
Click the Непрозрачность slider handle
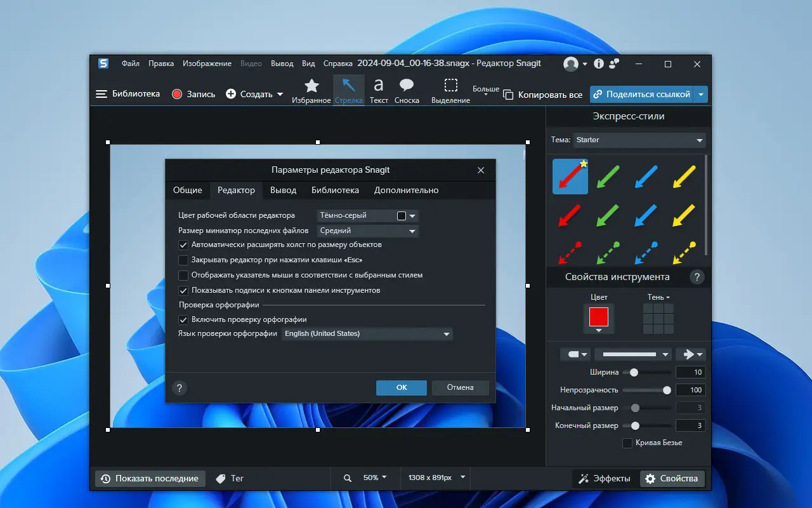click(x=667, y=390)
